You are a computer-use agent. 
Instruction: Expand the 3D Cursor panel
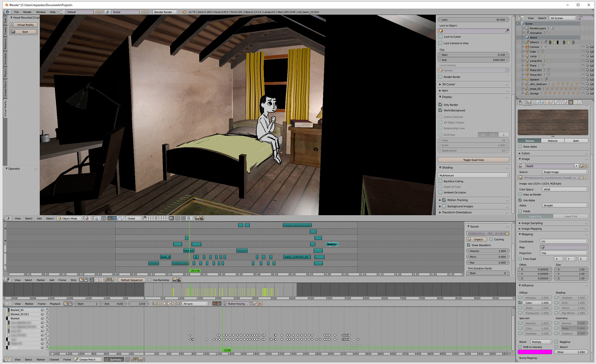point(448,84)
